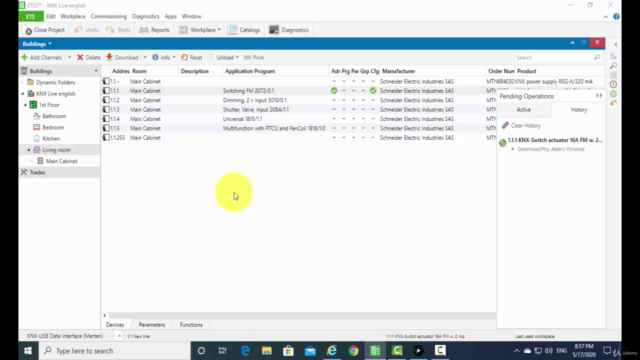Viewport: 640px width, 360px height.
Task: Click the magnifier icon in Search box
Action: [x=597, y=58]
